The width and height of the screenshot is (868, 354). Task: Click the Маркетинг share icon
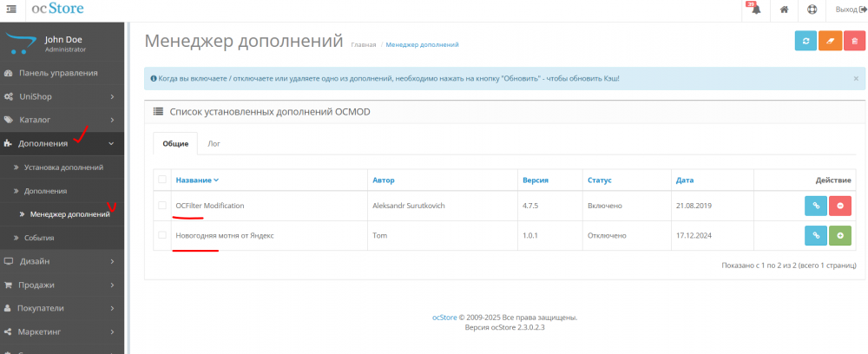pyautogui.click(x=8, y=332)
